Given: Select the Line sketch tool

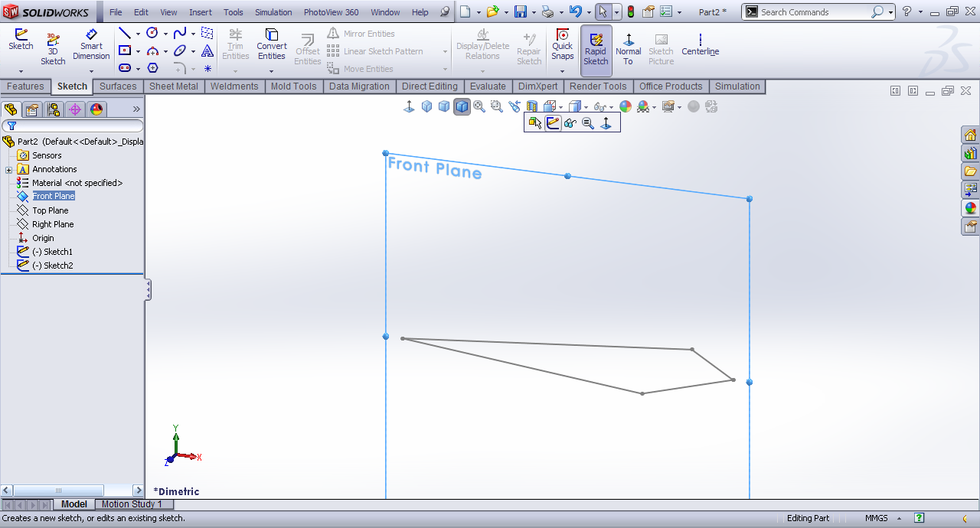Looking at the screenshot, I should pos(124,34).
